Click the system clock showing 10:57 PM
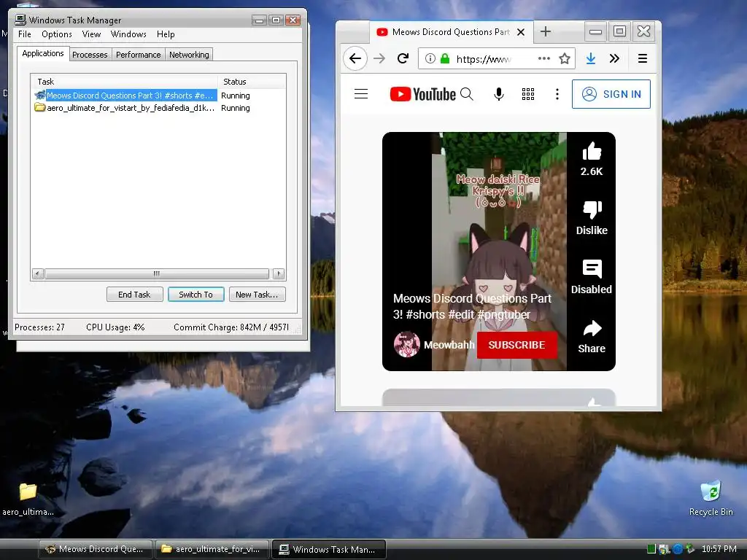This screenshot has width=747, height=560. 719,549
